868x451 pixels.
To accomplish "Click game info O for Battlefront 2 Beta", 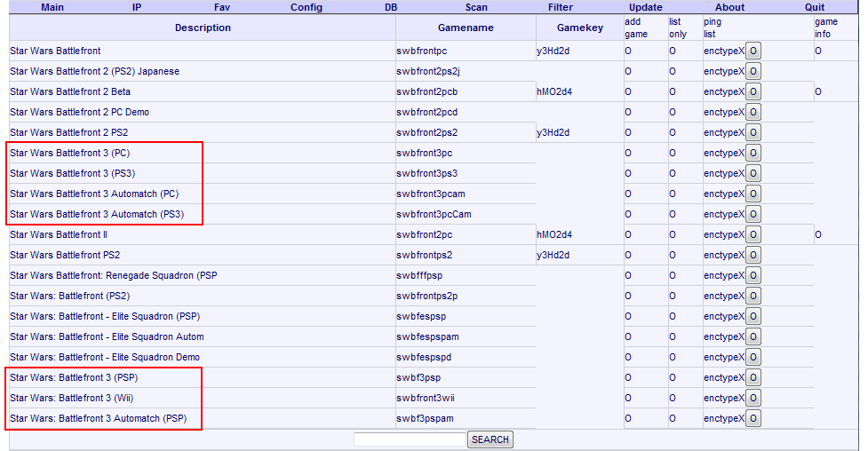I will click(818, 91).
